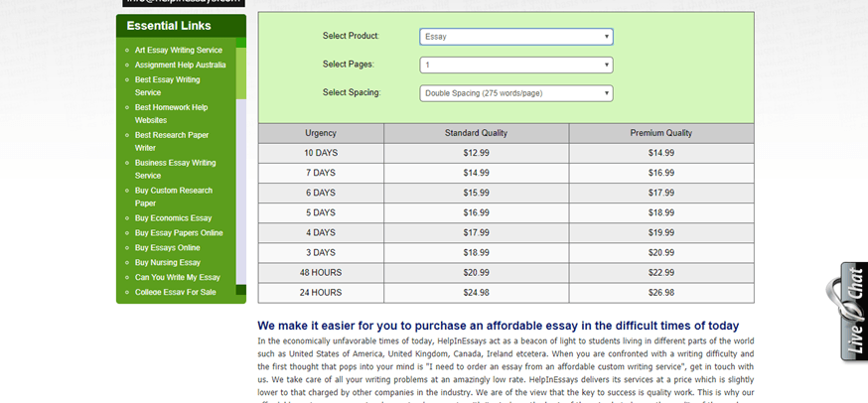Open Buy Custom Research Paper link
Image resolution: width=868 pixels, height=403 pixels.
(174, 197)
